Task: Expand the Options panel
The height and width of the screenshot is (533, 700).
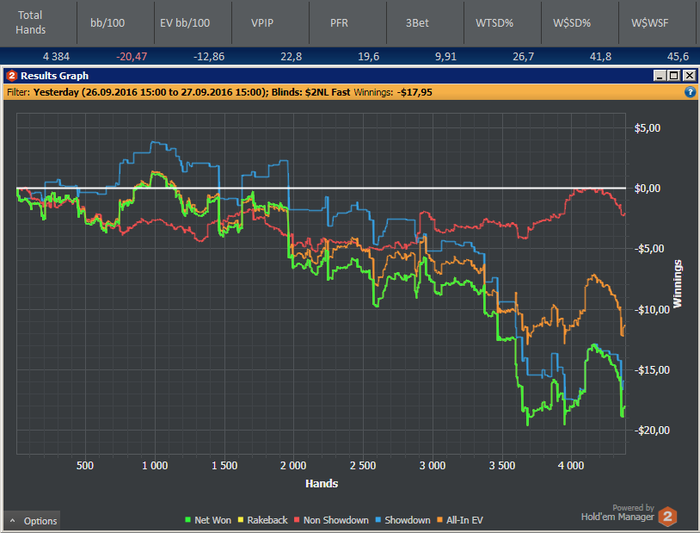Action: coord(32,521)
